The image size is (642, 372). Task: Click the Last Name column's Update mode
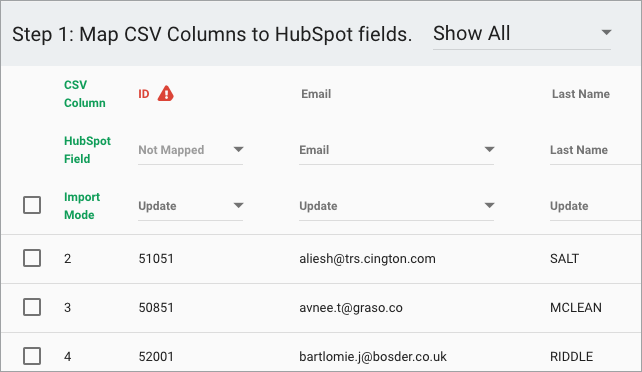[595, 206]
